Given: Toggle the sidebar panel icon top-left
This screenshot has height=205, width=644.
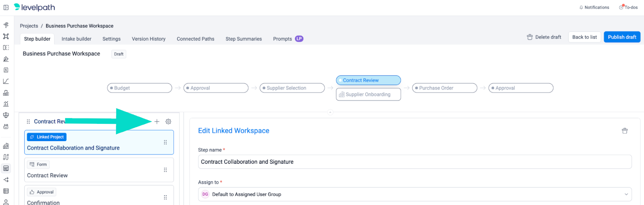Looking at the screenshot, I should coord(6,7).
